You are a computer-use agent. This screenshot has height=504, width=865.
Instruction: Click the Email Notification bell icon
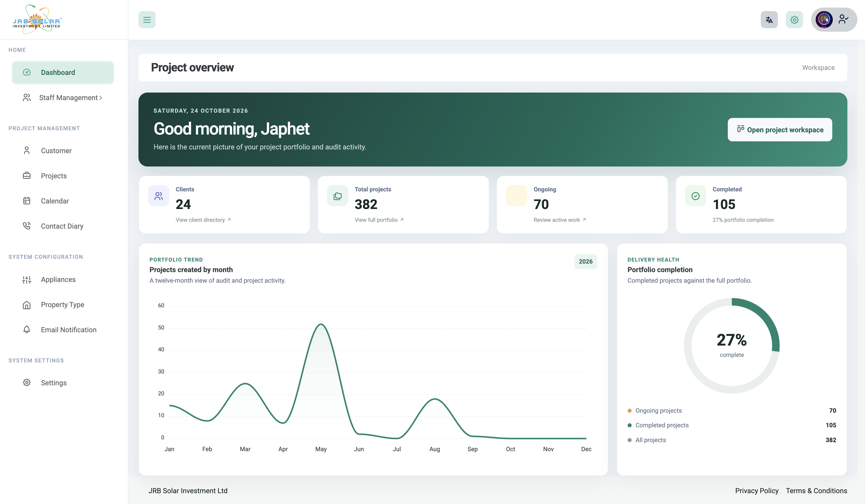(x=27, y=329)
